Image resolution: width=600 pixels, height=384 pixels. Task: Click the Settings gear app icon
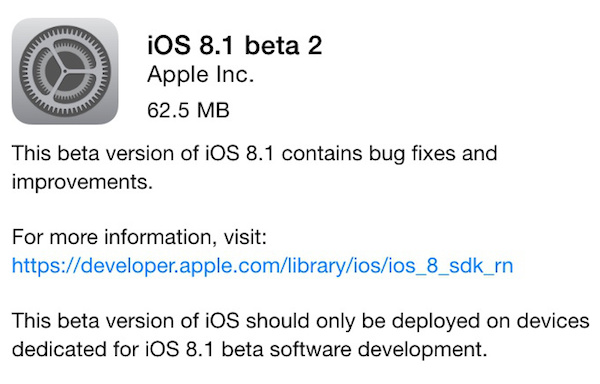click(65, 71)
